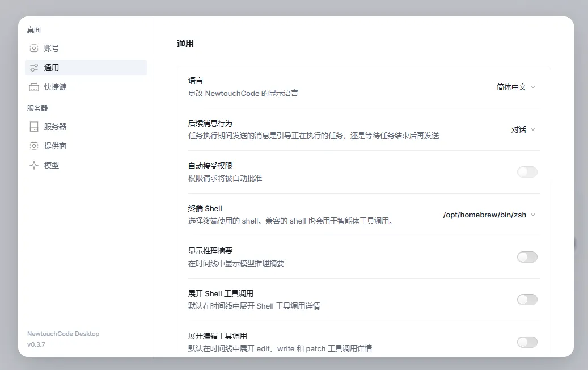Click the NewtouchCode Desktop label
The height and width of the screenshot is (370, 588).
[x=64, y=334]
